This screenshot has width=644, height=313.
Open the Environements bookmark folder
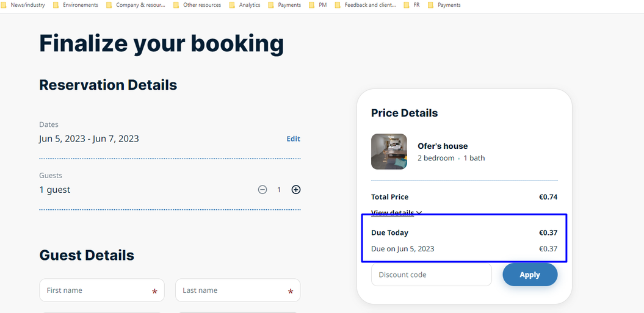click(x=76, y=5)
